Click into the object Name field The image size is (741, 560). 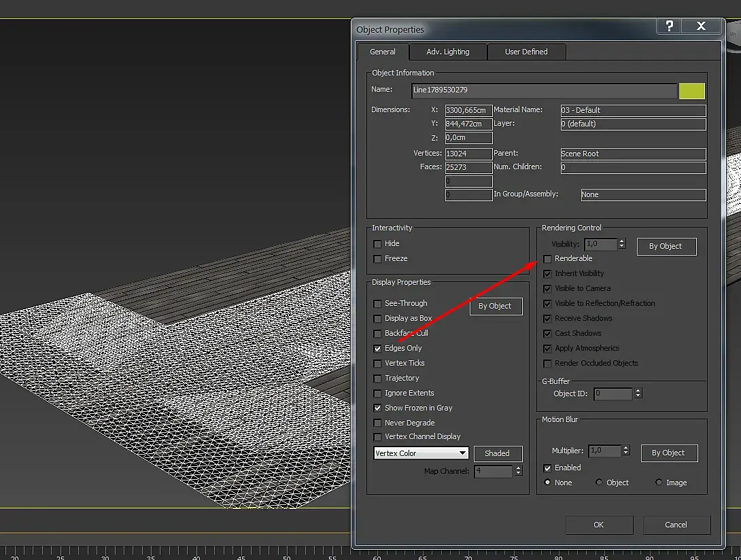[x=544, y=90]
